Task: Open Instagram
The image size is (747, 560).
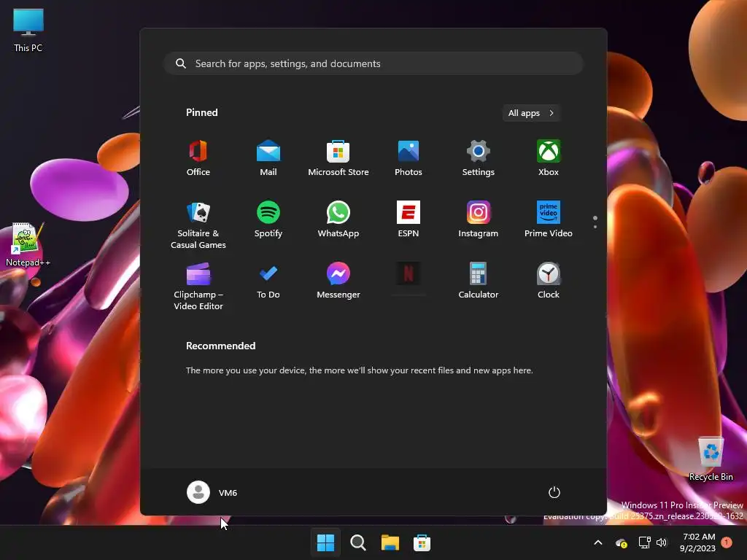Action: [x=479, y=220]
